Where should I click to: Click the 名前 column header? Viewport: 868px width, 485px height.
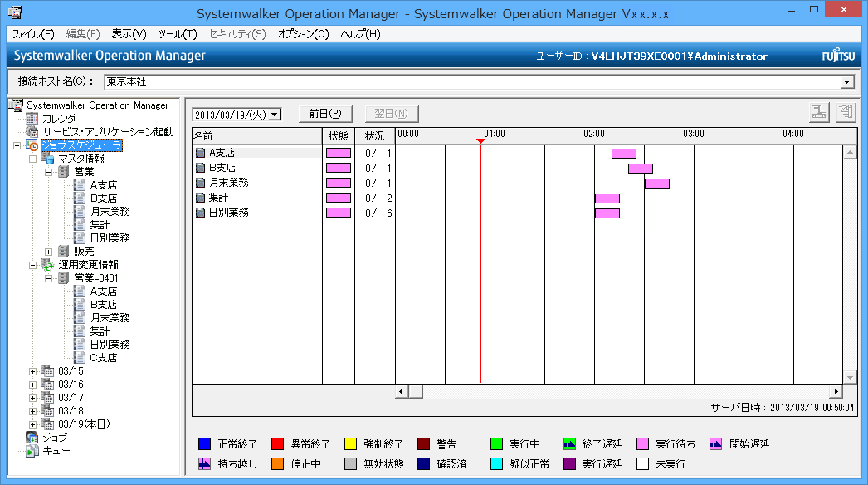click(257, 136)
